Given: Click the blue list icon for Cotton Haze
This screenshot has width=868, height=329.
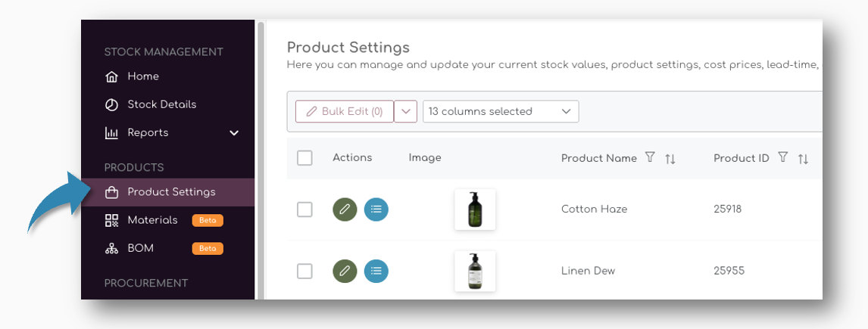Looking at the screenshot, I should pos(376,210).
